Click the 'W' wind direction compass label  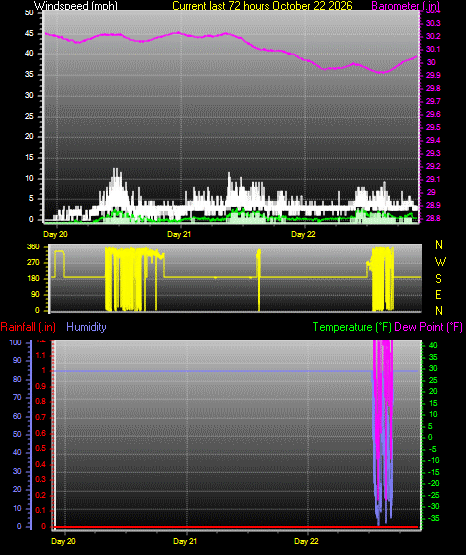pyautogui.click(x=440, y=262)
